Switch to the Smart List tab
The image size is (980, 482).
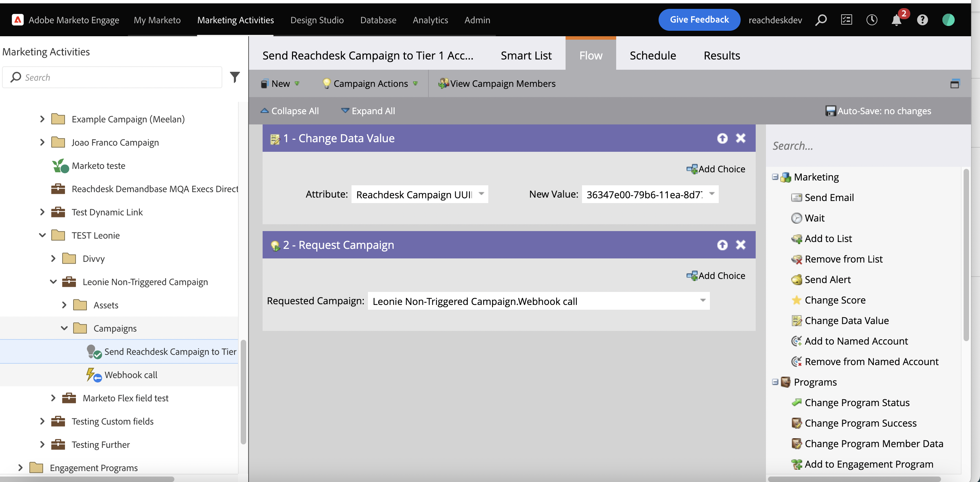coord(526,55)
